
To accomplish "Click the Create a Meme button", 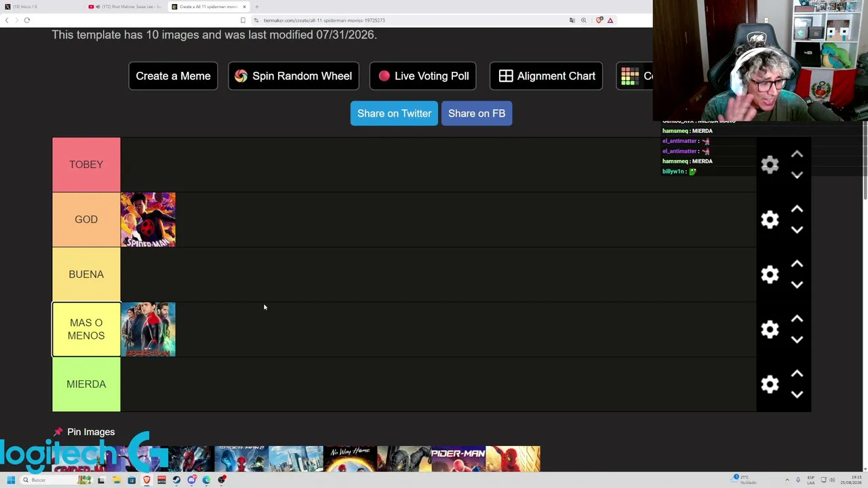I will point(173,76).
